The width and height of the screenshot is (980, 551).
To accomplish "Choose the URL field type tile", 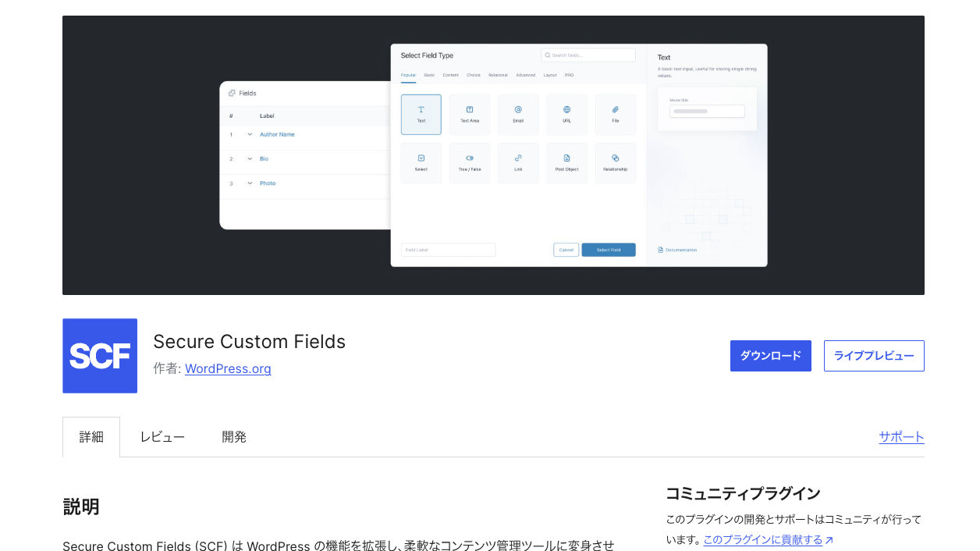I will [566, 115].
